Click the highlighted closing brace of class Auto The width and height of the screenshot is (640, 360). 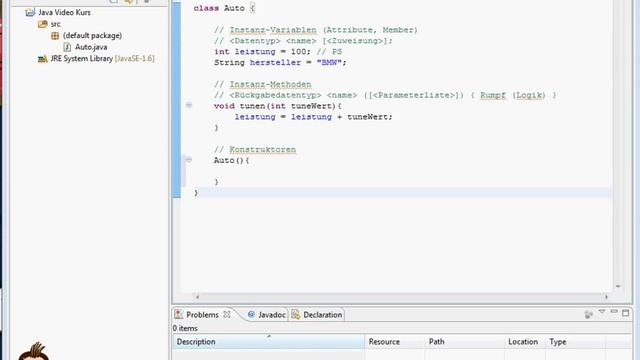pos(196,193)
